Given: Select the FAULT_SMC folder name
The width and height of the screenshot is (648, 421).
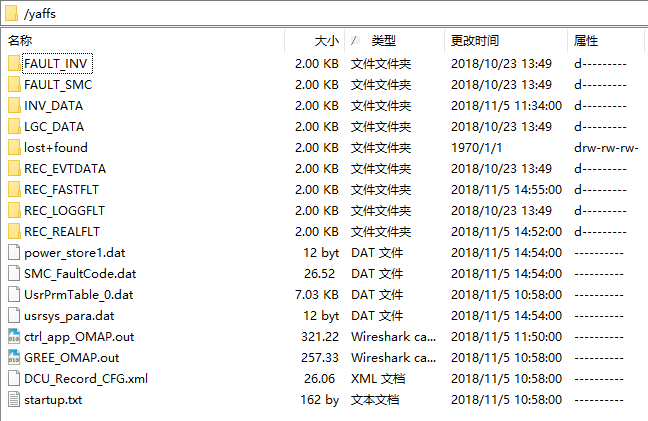Looking at the screenshot, I should pos(58,85).
